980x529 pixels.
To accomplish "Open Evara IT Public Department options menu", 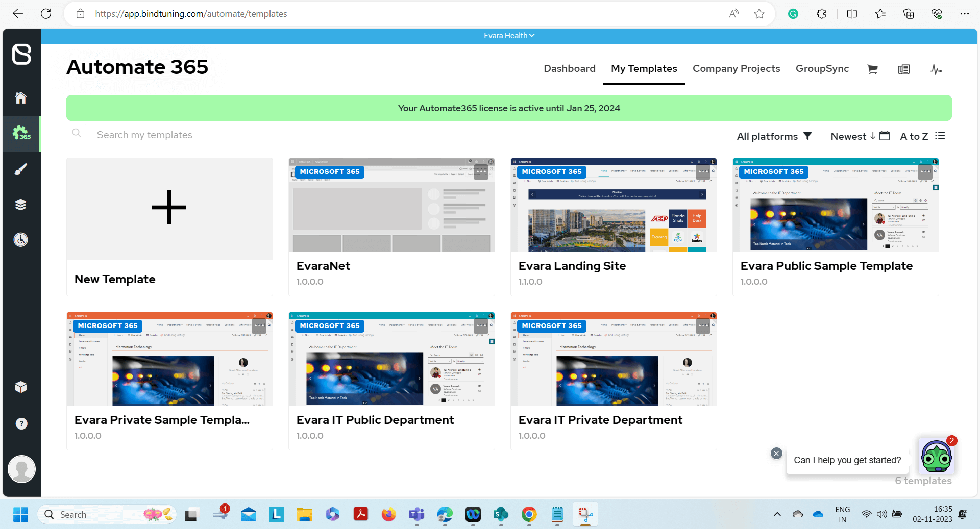I will point(481,326).
